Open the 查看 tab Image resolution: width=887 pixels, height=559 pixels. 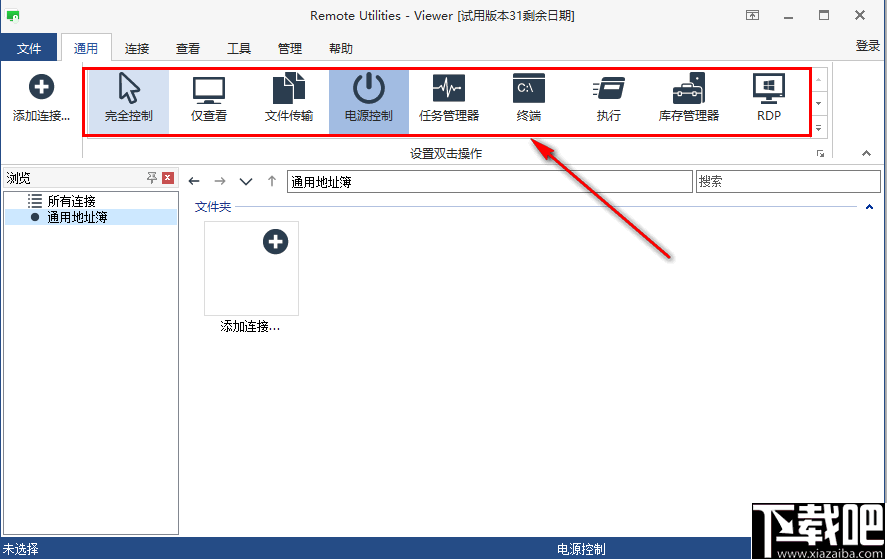pos(188,48)
